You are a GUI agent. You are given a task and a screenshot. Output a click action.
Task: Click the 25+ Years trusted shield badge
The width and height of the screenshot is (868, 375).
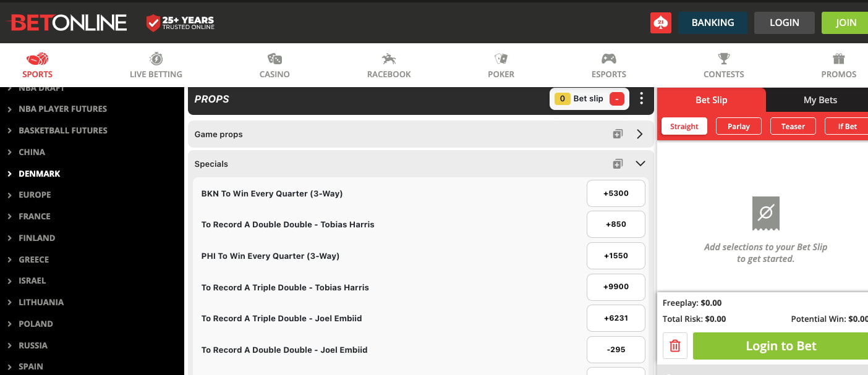point(180,23)
